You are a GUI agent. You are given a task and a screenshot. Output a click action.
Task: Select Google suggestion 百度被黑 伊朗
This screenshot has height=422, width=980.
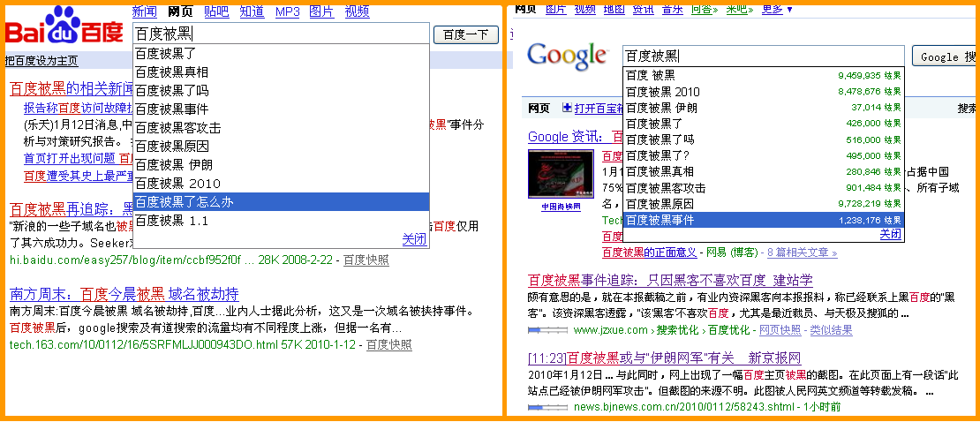[x=763, y=108]
